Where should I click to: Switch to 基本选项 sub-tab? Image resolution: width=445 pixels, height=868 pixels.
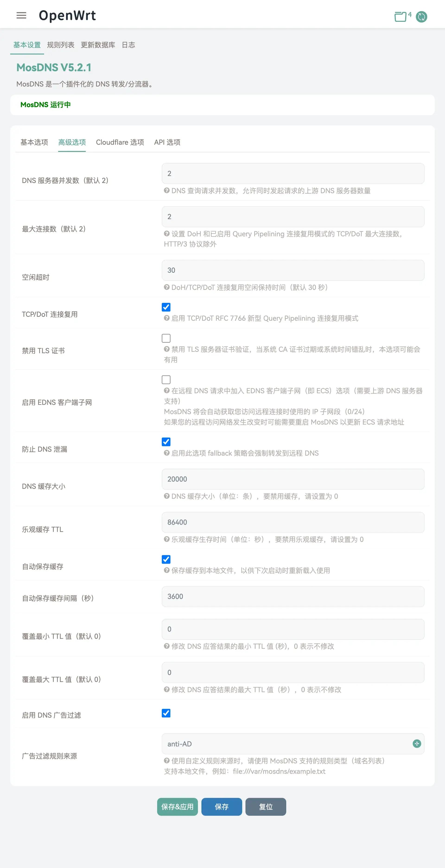[34, 142]
